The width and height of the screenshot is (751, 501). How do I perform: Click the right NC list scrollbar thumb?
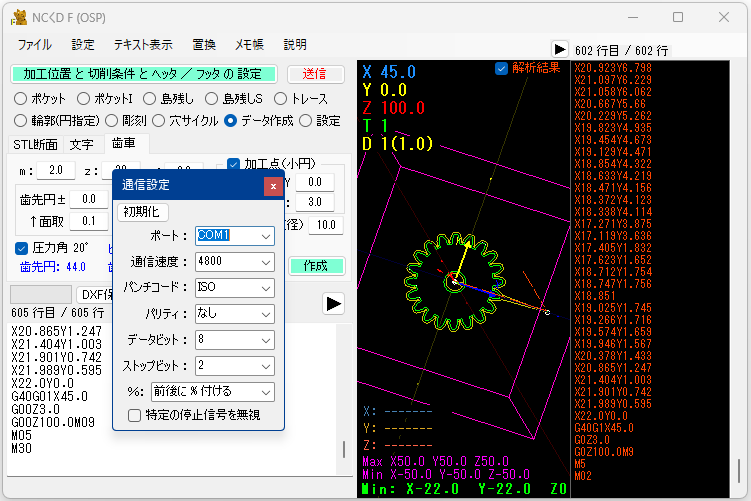(x=739, y=470)
